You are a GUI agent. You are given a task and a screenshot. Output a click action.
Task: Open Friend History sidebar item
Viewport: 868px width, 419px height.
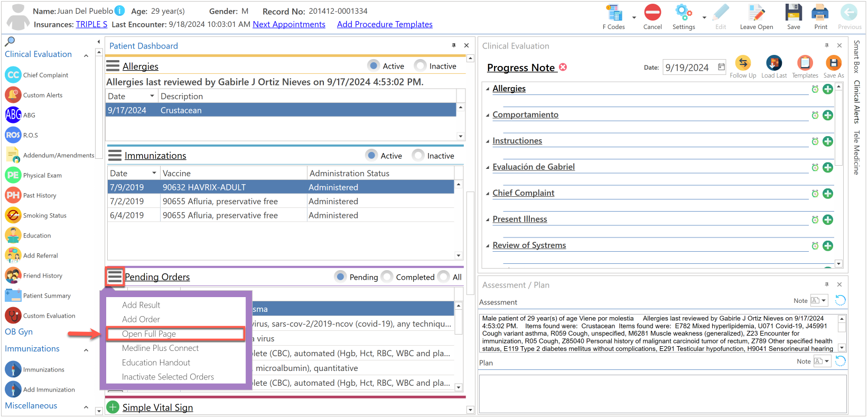[x=34, y=275]
